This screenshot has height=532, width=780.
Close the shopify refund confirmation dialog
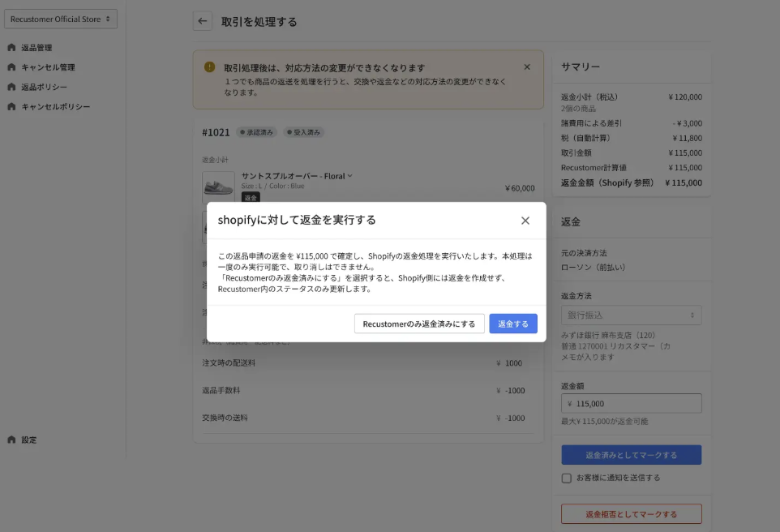[525, 220]
